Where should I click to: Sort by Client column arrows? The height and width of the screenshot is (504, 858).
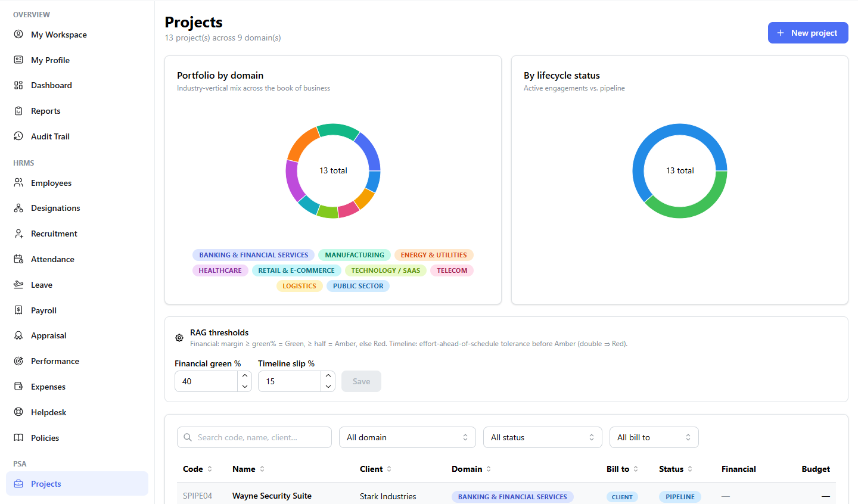point(389,469)
